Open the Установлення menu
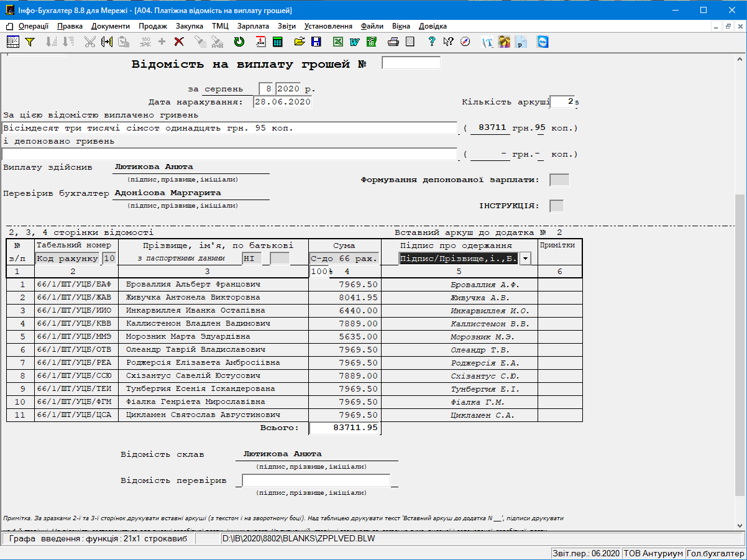 tap(328, 26)
